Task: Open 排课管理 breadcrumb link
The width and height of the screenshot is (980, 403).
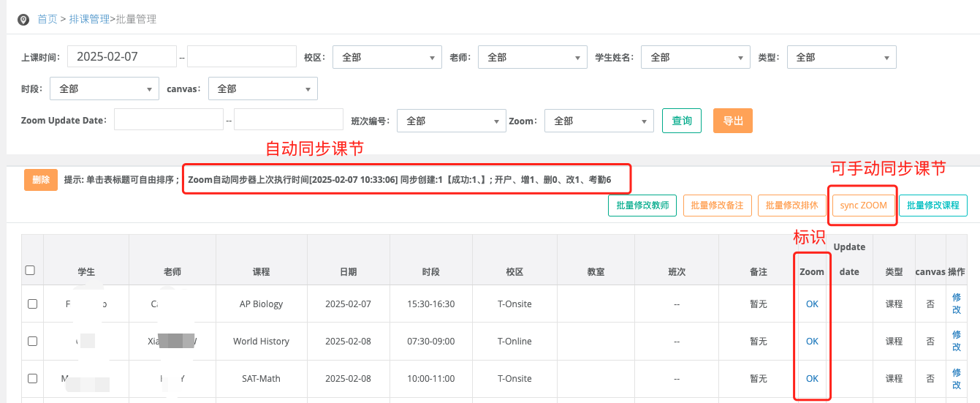Action: click(88, 20)
